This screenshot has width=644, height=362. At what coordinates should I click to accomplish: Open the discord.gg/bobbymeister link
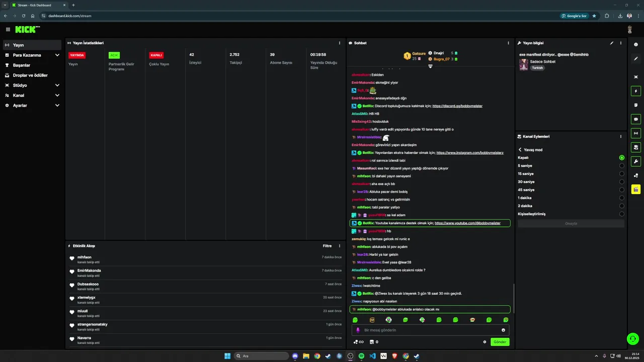coord(457,106)
